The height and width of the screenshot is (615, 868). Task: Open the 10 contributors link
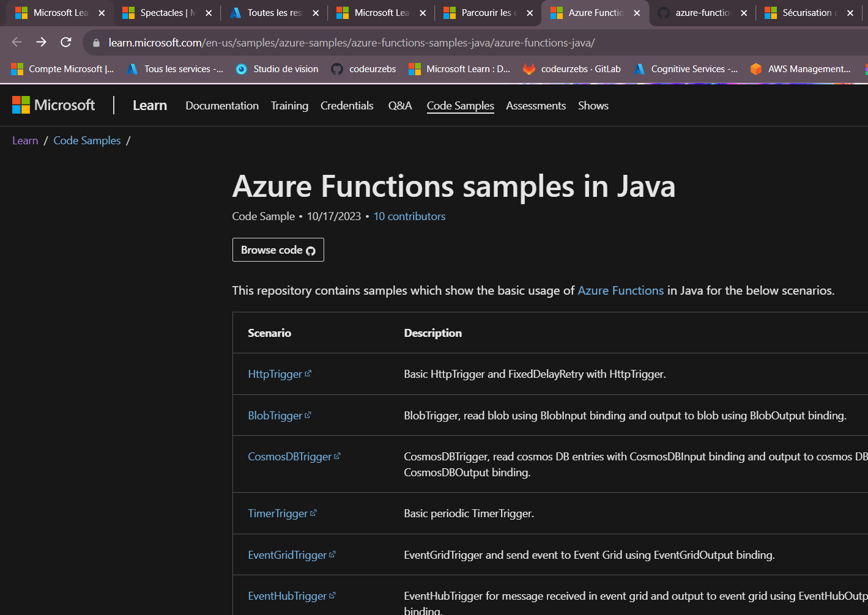pyautogui.click(x=409, y=216)
